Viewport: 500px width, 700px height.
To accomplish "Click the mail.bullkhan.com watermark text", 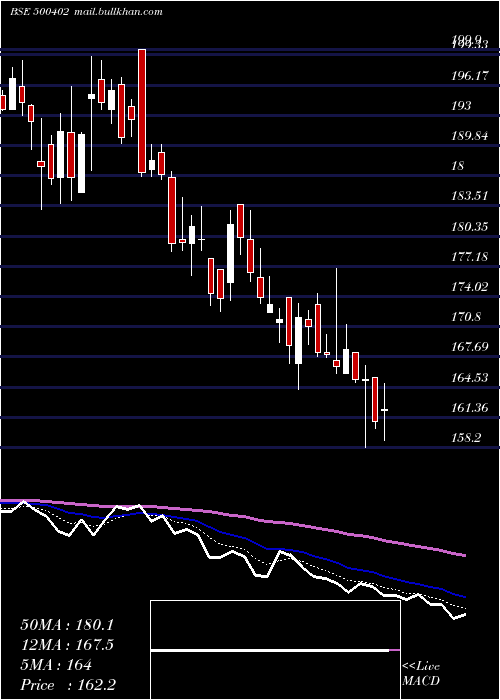I will click(118, 12).
